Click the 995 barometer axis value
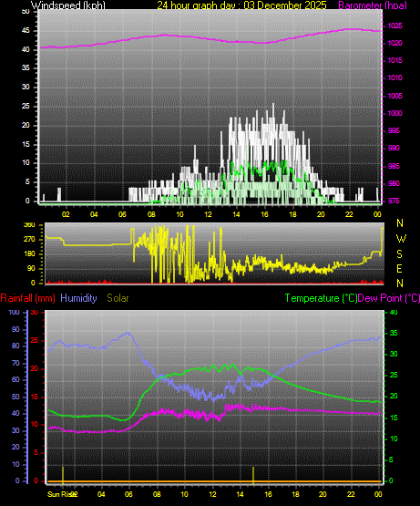The width and height of the screenshot is (420, 506). pos(394,130)
